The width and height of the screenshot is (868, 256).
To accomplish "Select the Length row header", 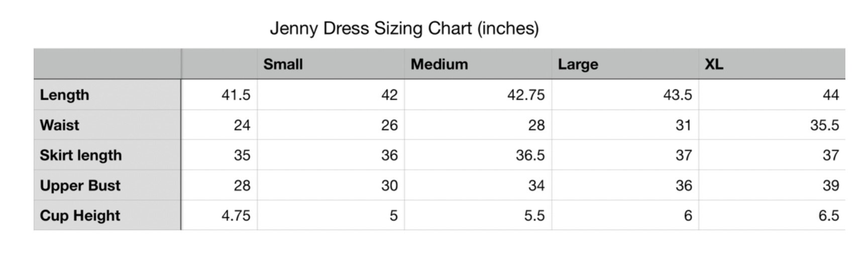I will coord(107,95).
